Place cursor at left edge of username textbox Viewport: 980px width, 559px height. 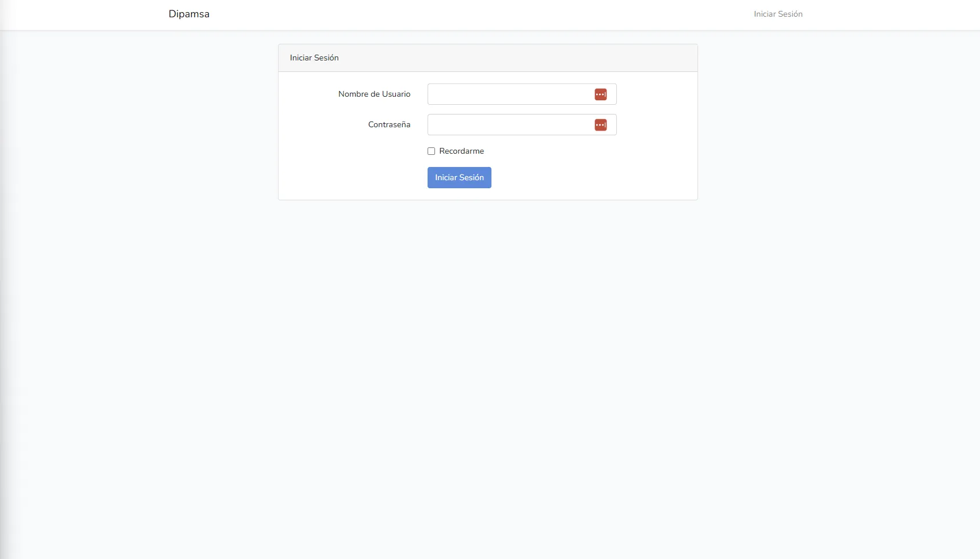[x=433, y=94]
